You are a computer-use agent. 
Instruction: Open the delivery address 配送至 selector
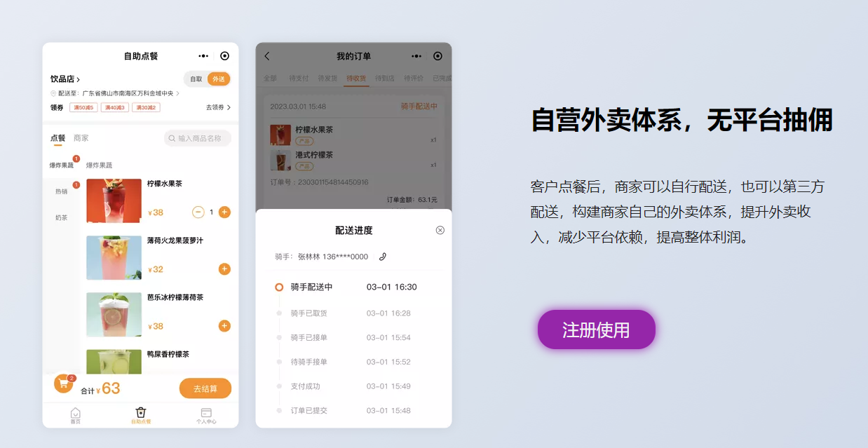(x=116, y=93)
